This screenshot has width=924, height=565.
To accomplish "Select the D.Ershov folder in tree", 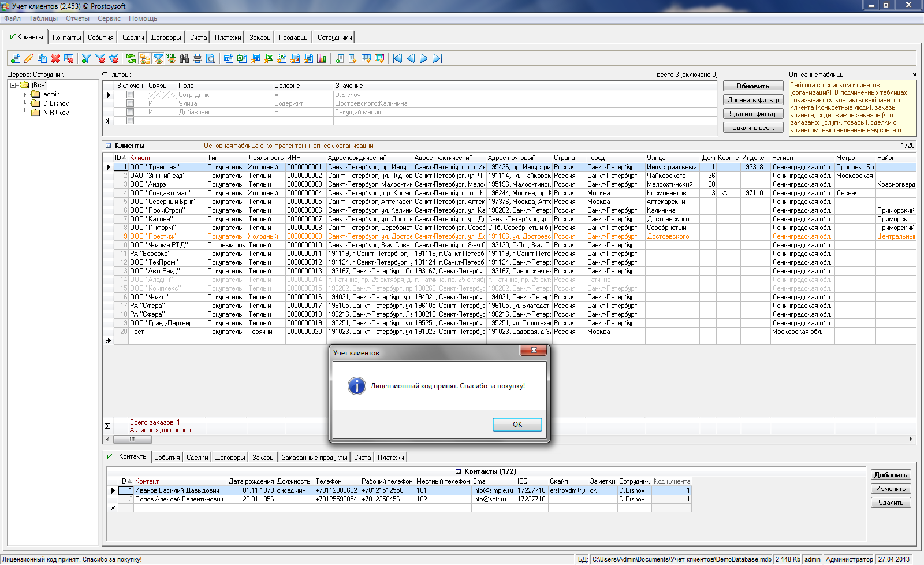I will pos(55,103).
